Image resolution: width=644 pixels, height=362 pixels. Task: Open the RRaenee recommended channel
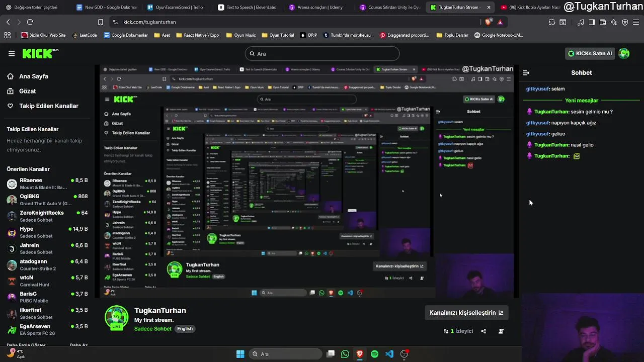pos(47,184)
